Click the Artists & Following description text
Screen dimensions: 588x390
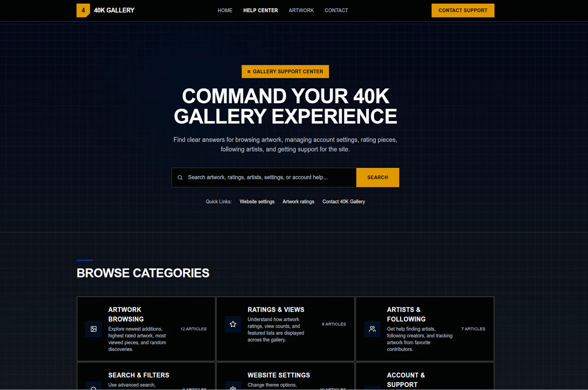pyautogui.click(x=420, y=339)
